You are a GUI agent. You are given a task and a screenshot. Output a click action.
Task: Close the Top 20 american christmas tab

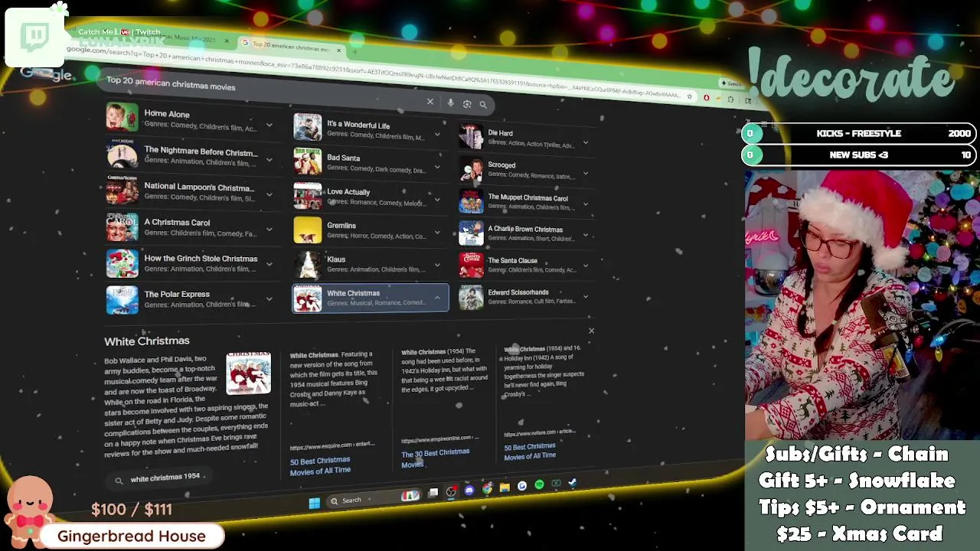point(338,51)
